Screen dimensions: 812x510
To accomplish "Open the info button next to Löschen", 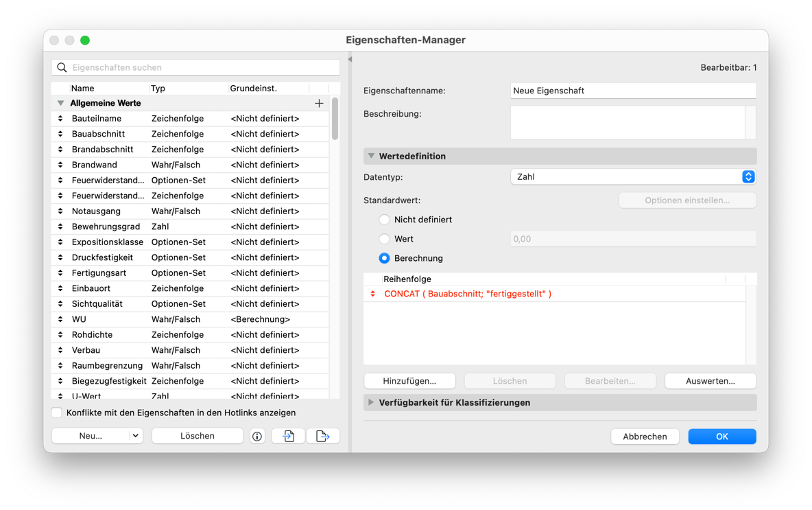I will (257, 437).
